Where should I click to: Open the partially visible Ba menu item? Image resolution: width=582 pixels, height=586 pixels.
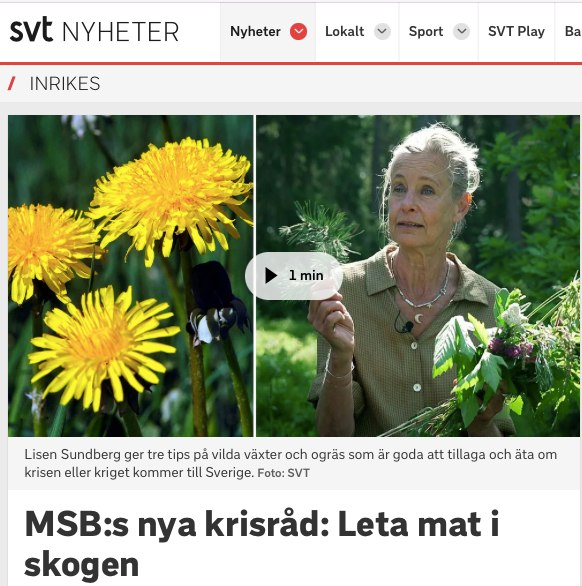click(573, 31)
